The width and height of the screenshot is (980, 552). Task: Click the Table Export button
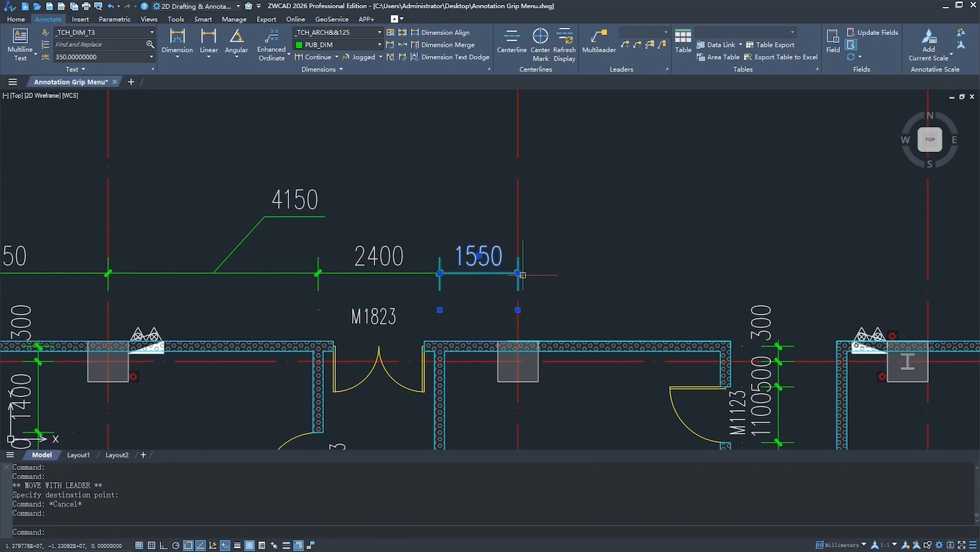coord(769,45)
